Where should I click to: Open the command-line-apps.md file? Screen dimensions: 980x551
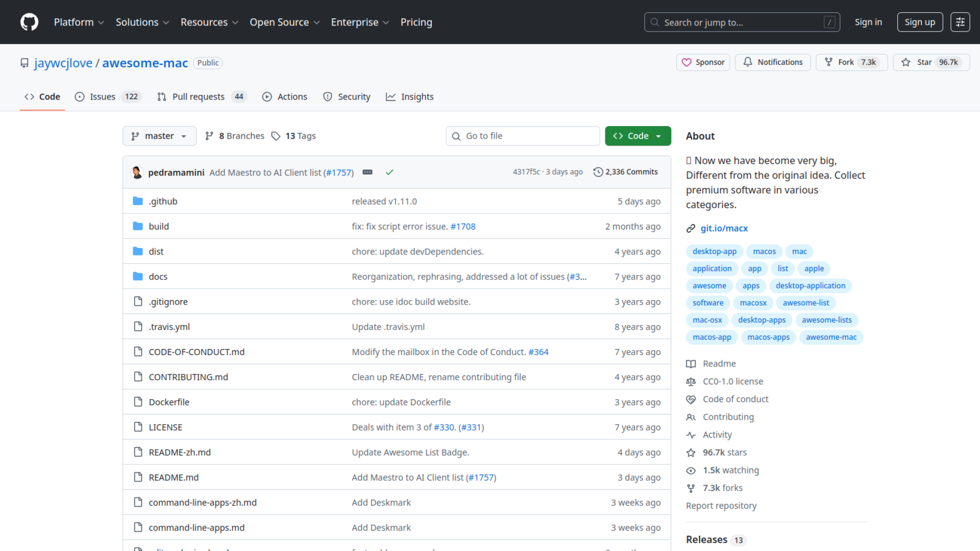(x=197, y=528)
